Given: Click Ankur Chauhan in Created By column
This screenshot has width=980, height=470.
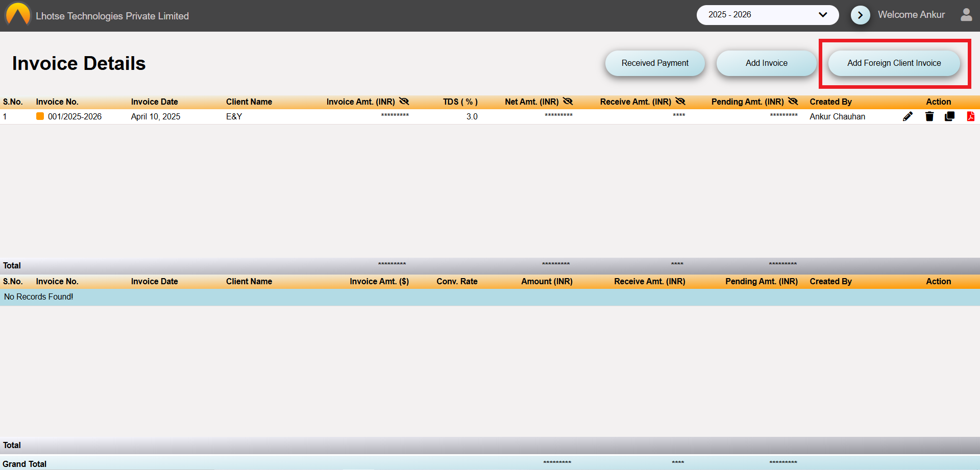Looking at the screenshot, I should (838, 116).
